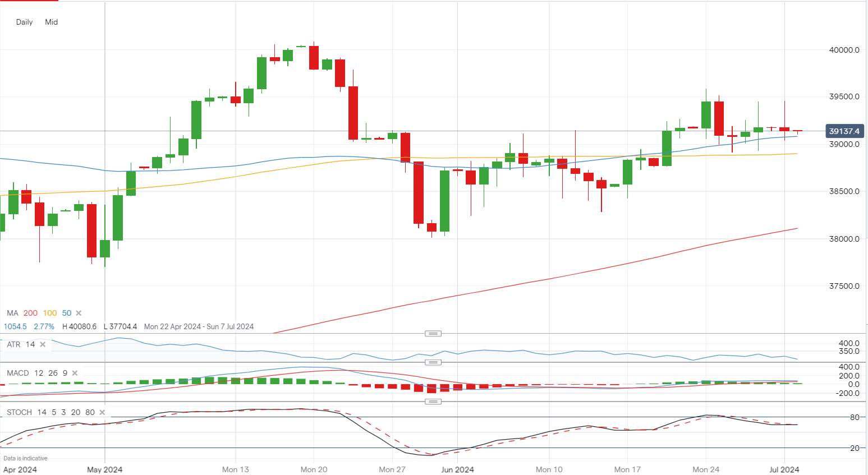Click the Mon 24 date axis label

point(706,469)
